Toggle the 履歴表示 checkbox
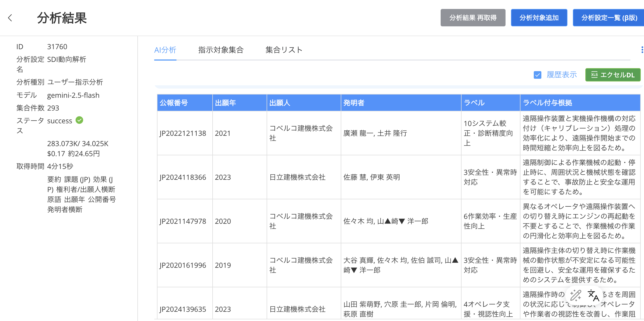This screenshot has height=321, width=644. pos(537,75)
